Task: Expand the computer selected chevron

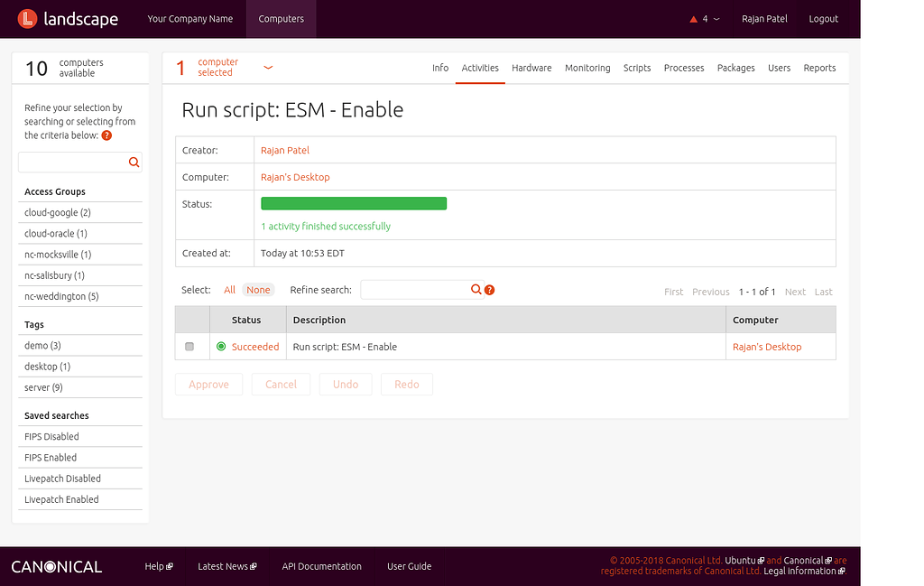Action: 268,67
